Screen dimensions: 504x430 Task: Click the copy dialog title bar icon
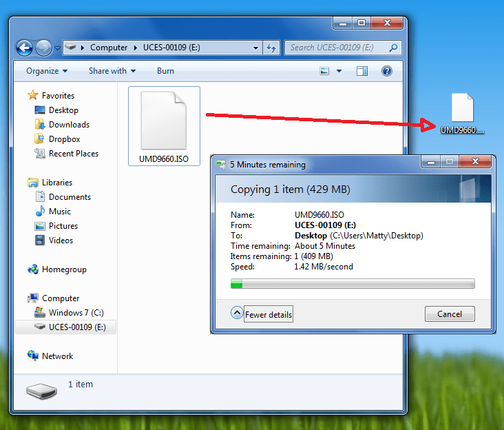pyautogui.click(x=221, y=165)
